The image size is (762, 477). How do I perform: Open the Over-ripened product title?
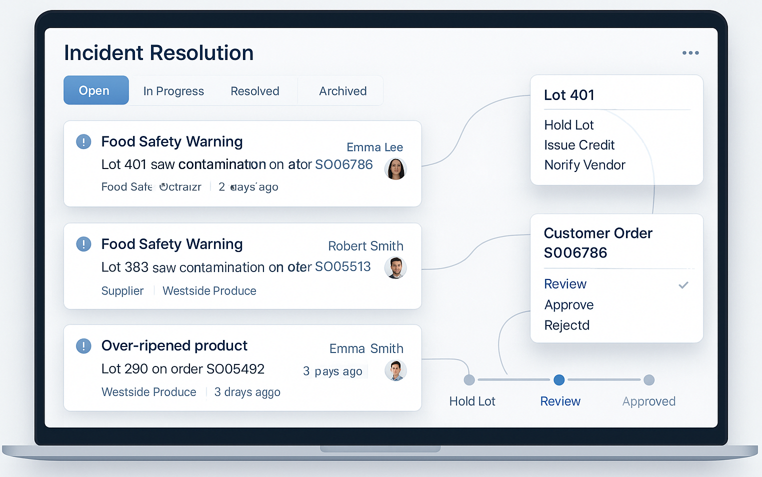pyautogui.click(x=174, y=345)
